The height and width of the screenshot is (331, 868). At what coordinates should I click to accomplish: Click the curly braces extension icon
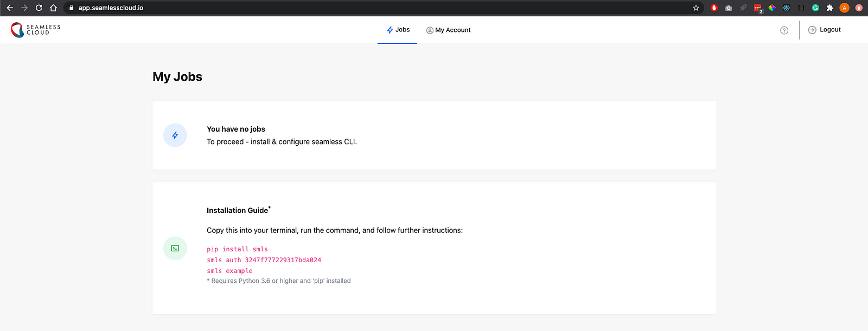click(x=801, y=8)
